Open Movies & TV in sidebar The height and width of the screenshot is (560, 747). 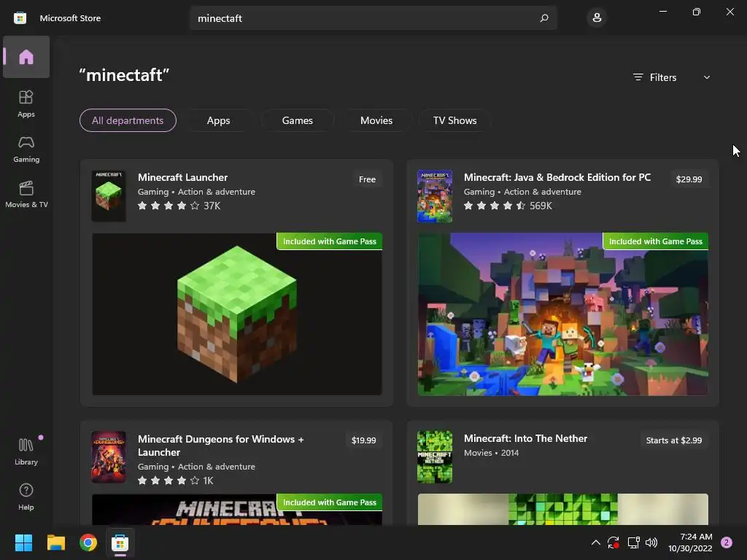26,194
